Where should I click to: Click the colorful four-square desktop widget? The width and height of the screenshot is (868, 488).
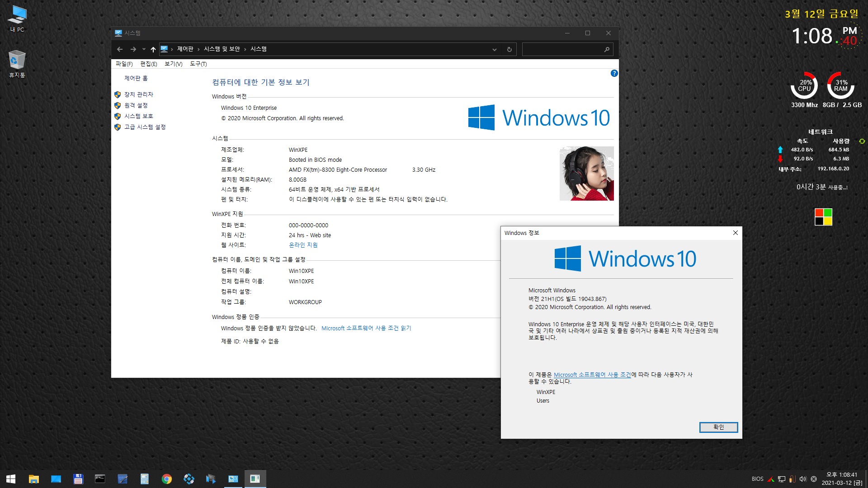[x=823, y=217]
